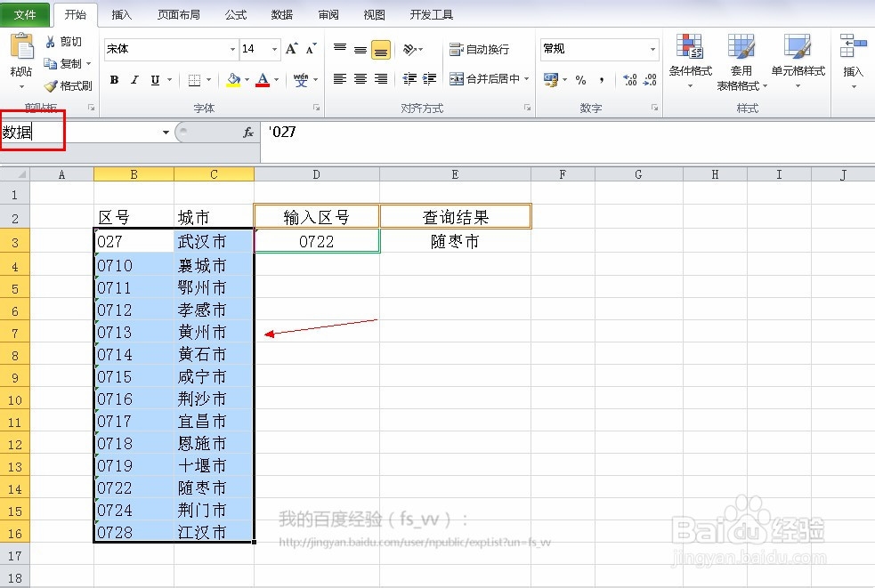Click cell D3 containing 0722

(316, 242)
